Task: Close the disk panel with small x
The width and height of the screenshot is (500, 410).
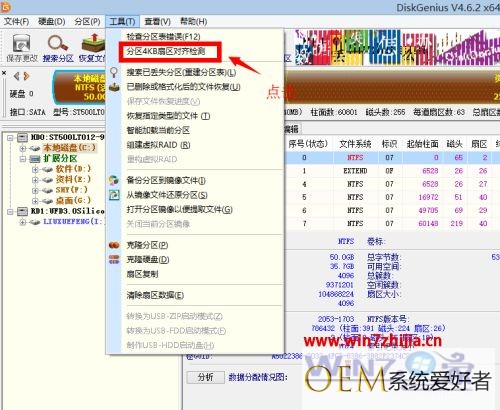Action: click(4, 73)
